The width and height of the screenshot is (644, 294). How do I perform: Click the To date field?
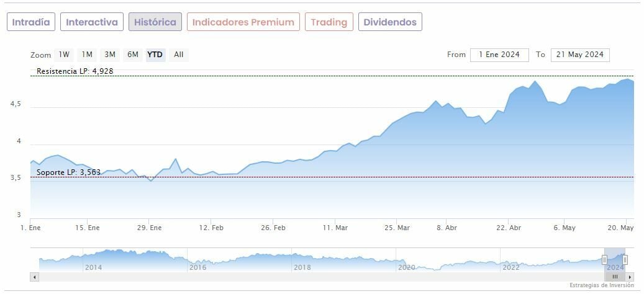(x=580, y=55)
